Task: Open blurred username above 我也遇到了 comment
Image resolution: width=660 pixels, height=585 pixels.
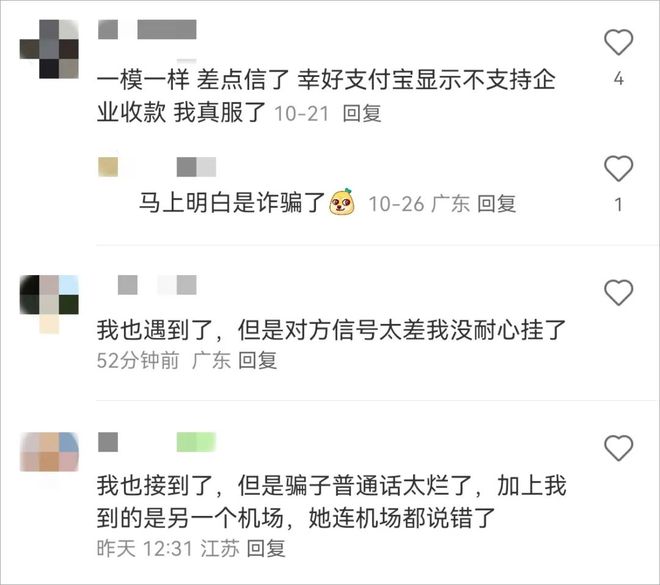Action: (x=157, y=285)
